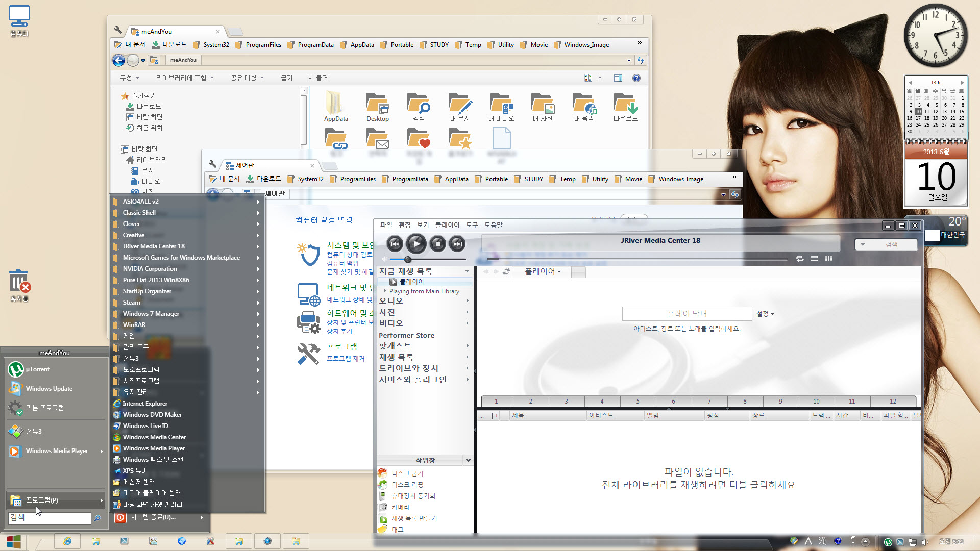Click the JRiver volume slider knob
This screenshot has width=980, height=551.
click(x=408, y=259)
